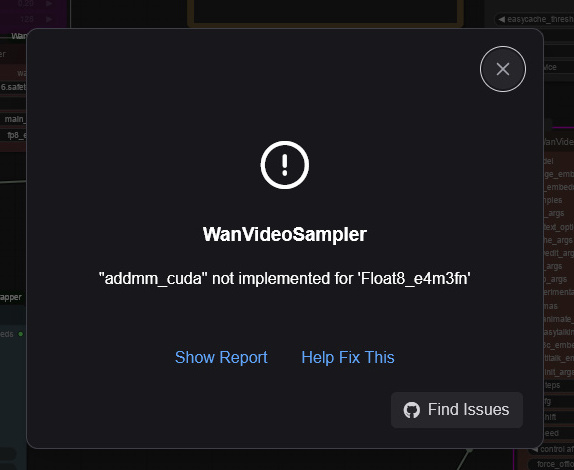Image resolution: width=574 pixels, height=470 pixels.
Task: Click the Find Issues button
Action: click(x=456, y=410)
